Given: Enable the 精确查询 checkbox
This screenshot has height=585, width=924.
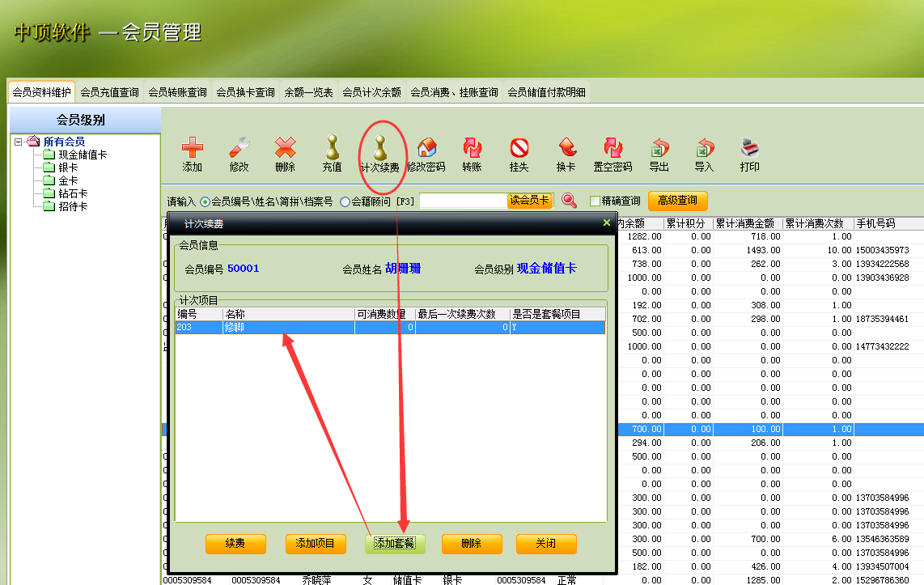Looking at the screenshot, I should point(595,201).
